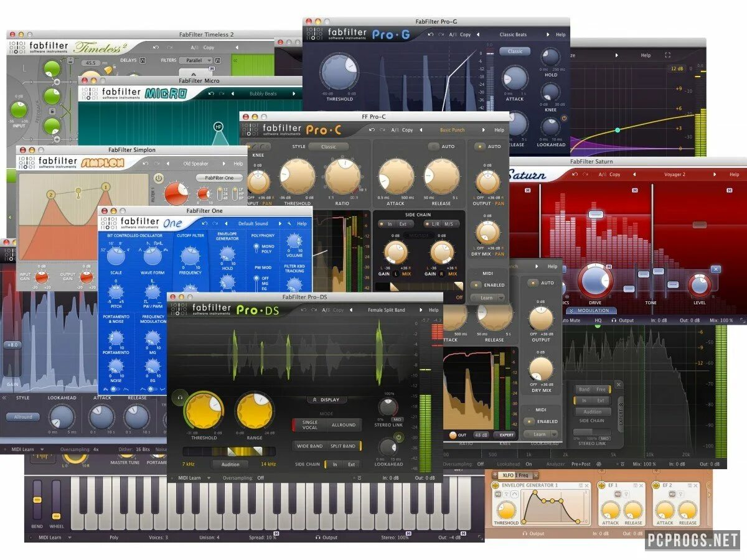This screenshot has width=747, height=560.
Task: Open Pro-DS Female Split Band preset menu
Action: point(386,309)
